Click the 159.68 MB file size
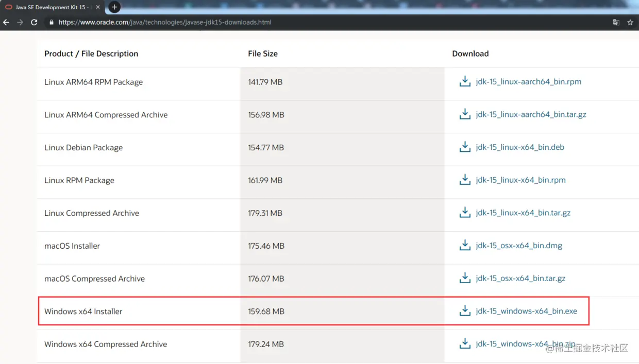Viewport: 639px width, 364px height. pyautogui.click(x=266, y=311)
